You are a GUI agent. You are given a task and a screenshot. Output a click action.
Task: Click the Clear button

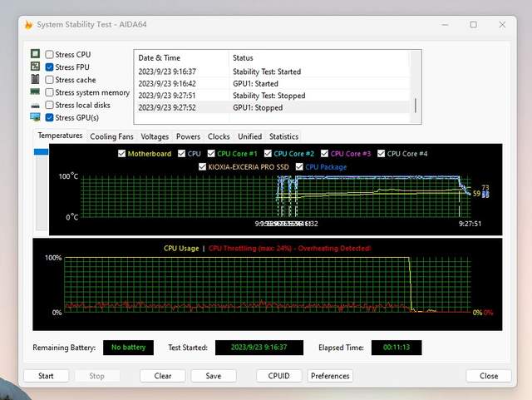tap(163, 376)
